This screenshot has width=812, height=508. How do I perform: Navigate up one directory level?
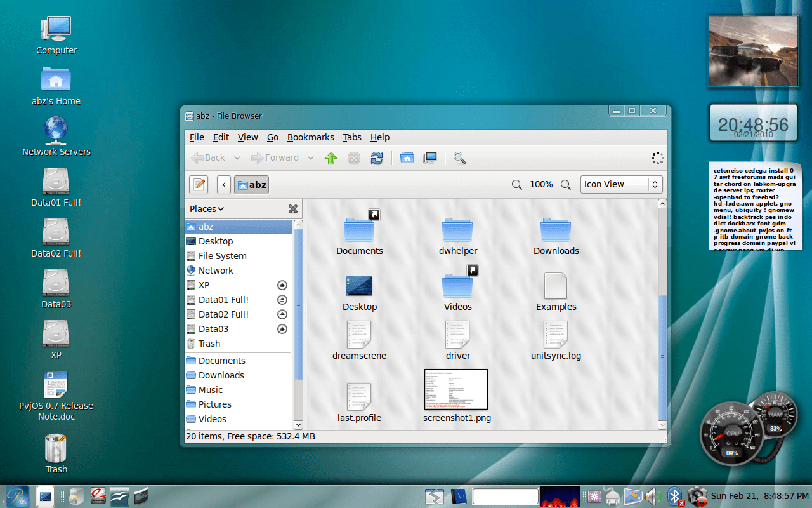pyautogui.click(x=331, y=157)
